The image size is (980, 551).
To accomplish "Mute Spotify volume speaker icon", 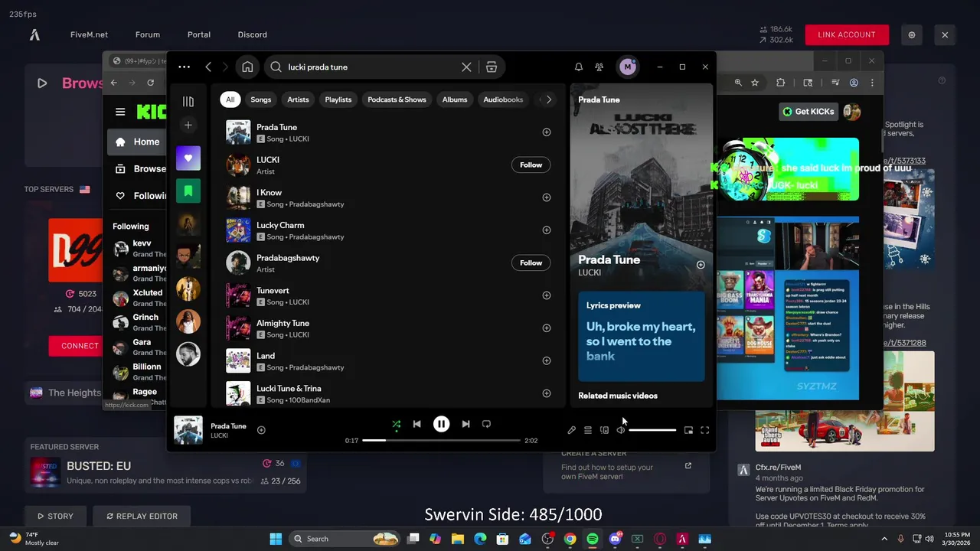I will (621, 430).
